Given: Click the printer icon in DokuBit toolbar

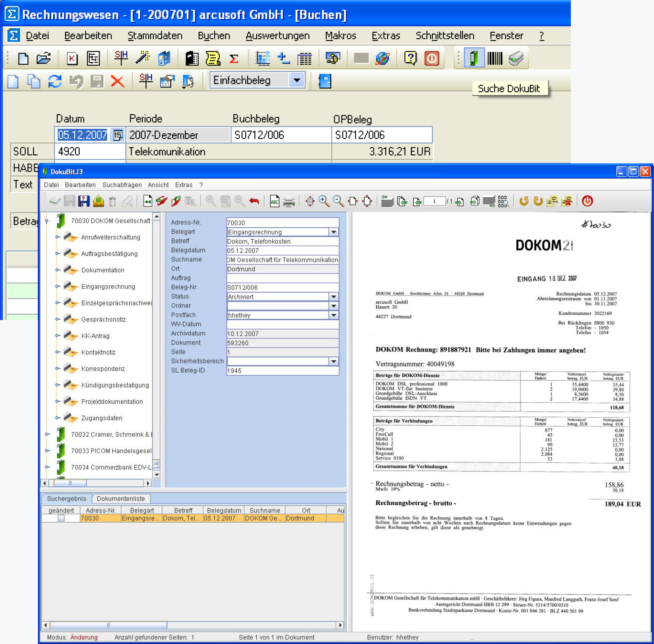Looking at the screenshot, I should click(x=289, y=201).
